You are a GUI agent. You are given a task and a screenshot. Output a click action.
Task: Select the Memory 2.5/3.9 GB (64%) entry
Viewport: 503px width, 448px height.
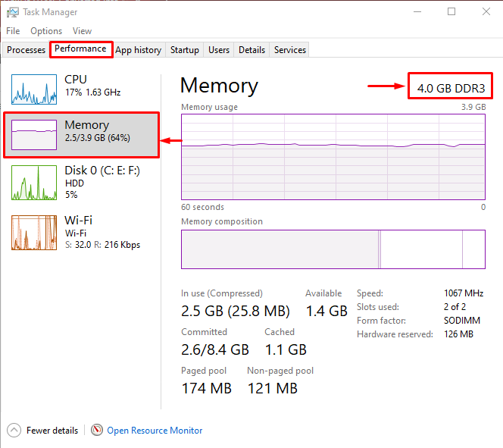(x=82, y=135)
